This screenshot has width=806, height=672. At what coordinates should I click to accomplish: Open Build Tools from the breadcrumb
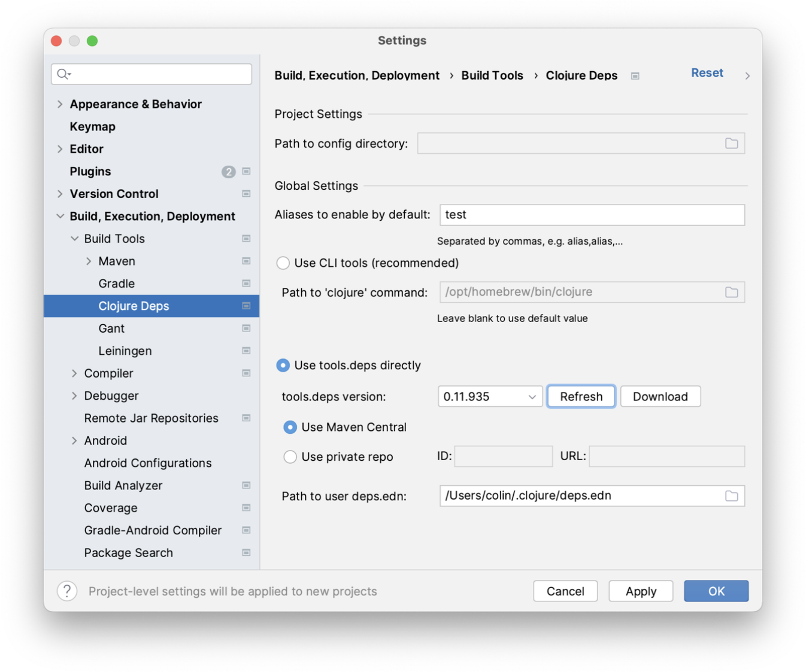click(492, 75)
